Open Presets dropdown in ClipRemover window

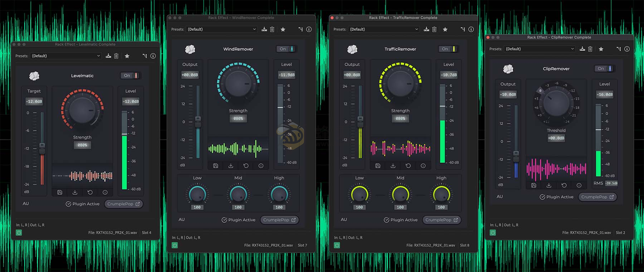[540, 49]
